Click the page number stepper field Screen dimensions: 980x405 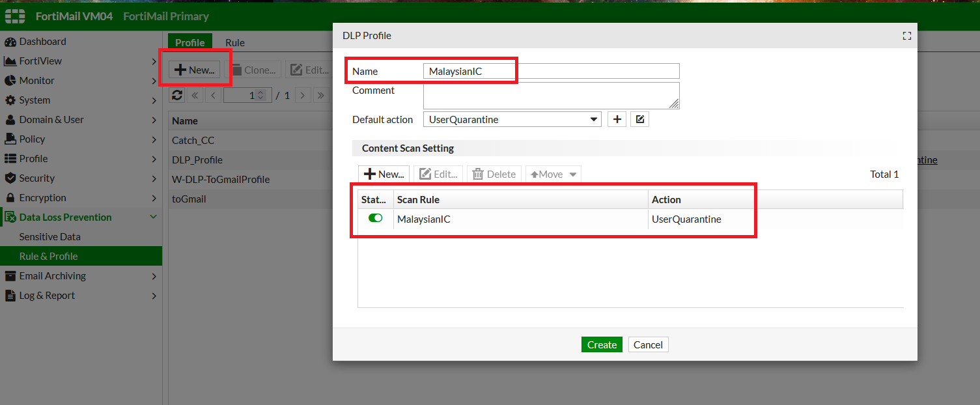tap(246, 95)
